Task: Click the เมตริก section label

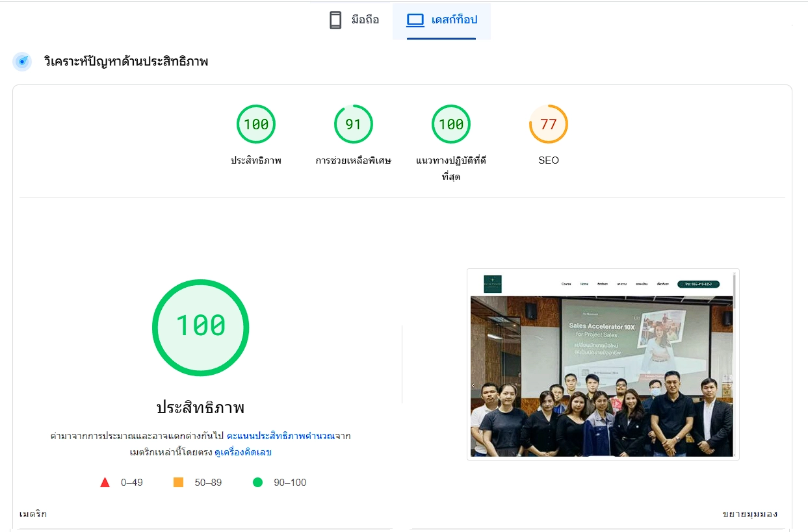Action: [33, 514]
